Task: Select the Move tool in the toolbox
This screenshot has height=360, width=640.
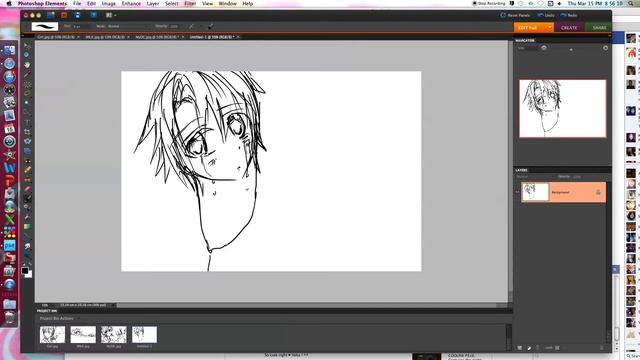Action: [27, 46]
